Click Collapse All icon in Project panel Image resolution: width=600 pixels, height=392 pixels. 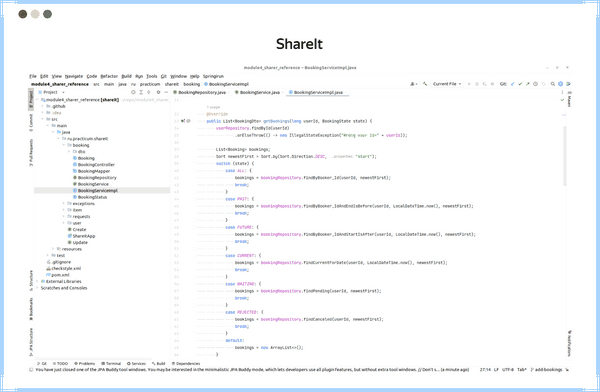pyautogui.click(x=149, y=92)
